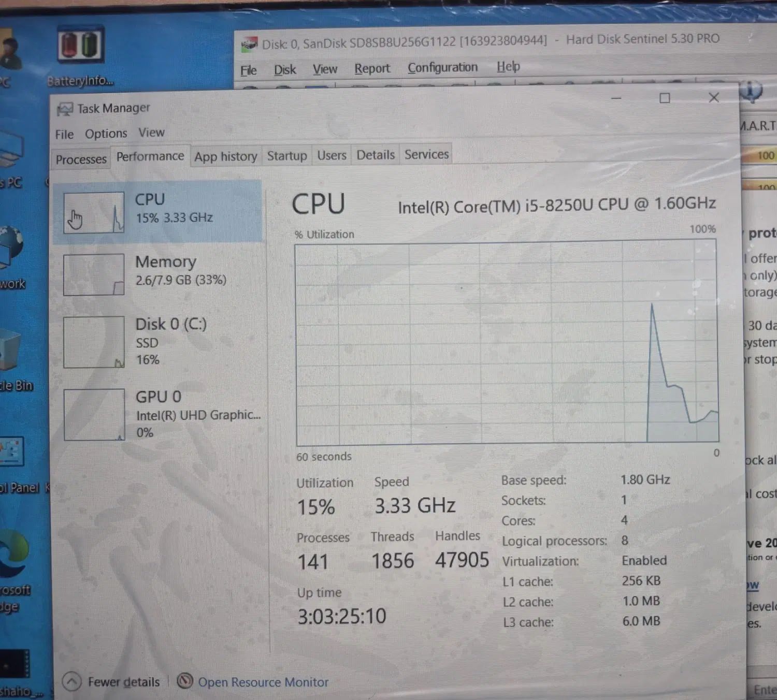Click the L1 cache value 256 KB
The height and width of the screenshot is (700, 777).
coord(641,581)
